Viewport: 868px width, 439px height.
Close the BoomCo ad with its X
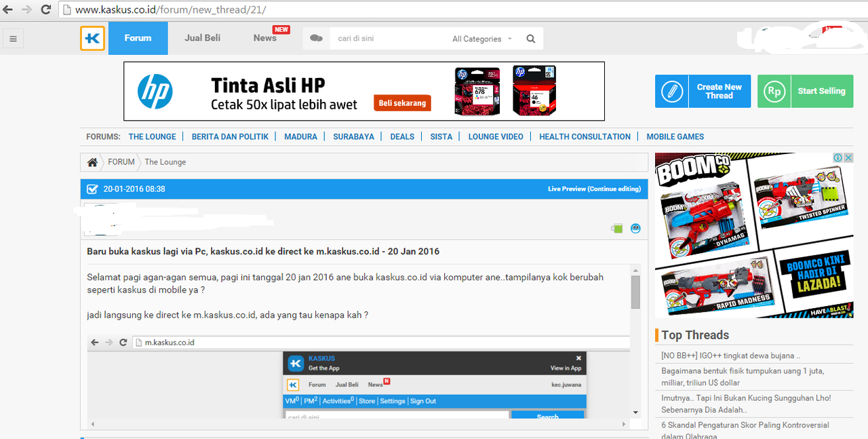(x=848, y=157)
